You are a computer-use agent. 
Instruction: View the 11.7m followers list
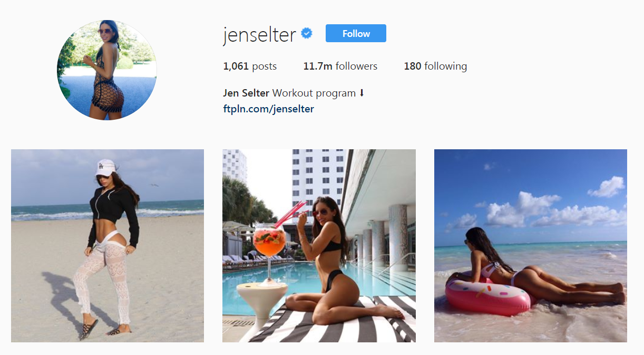point(340,66)
